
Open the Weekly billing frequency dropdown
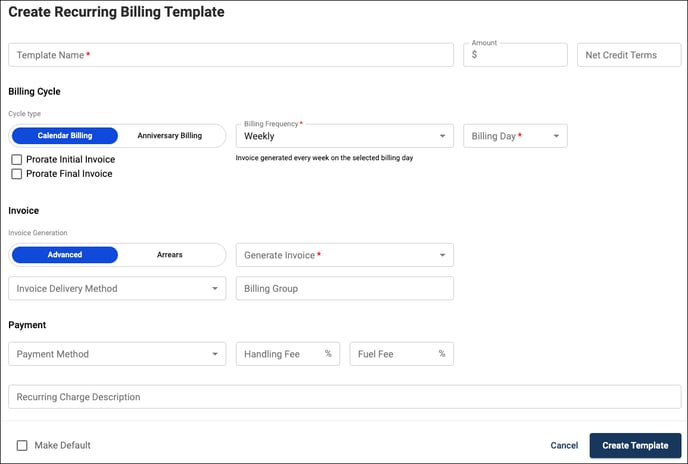tap(345, 136)
